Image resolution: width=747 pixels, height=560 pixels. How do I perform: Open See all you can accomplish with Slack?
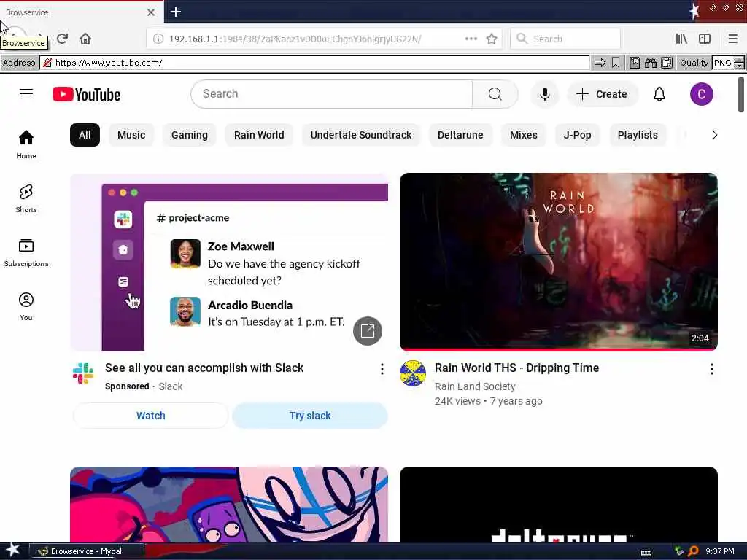tap(204, 367)
